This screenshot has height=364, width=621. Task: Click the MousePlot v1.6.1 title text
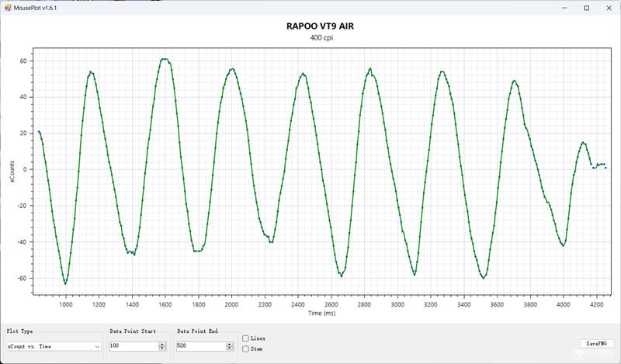coord(35,8)
